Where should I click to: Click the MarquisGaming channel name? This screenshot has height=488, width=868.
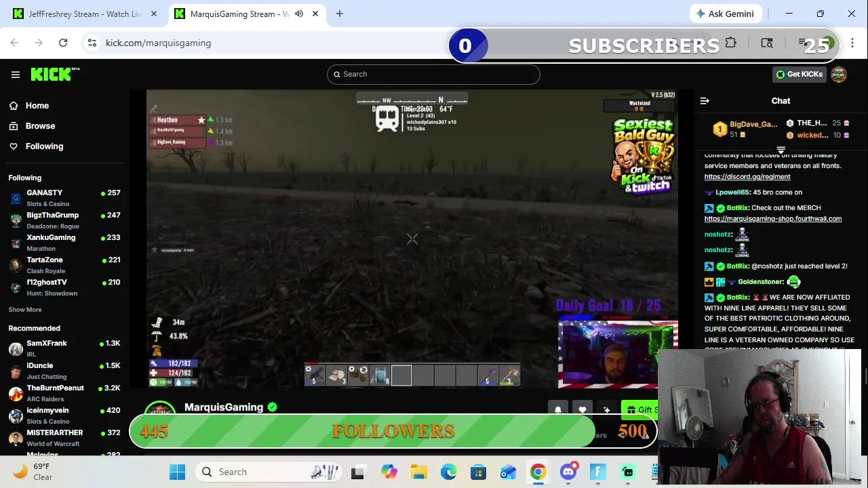(x=224, y=407)
